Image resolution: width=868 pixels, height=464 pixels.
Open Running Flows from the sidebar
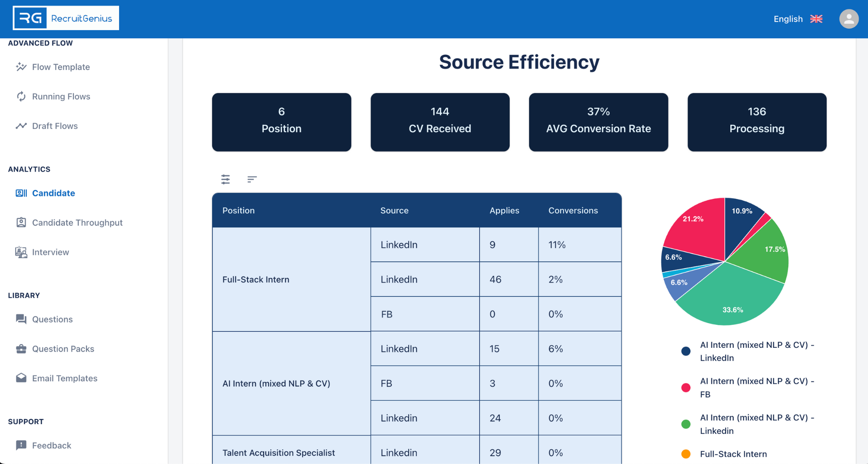click(21, 96)
